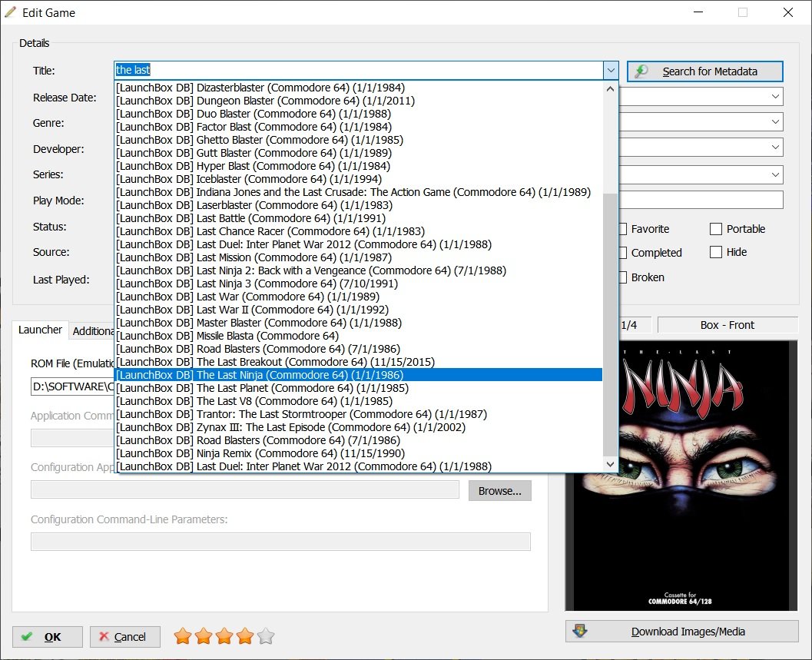Click the fifth empty grey star

click(x=266, y=635)
